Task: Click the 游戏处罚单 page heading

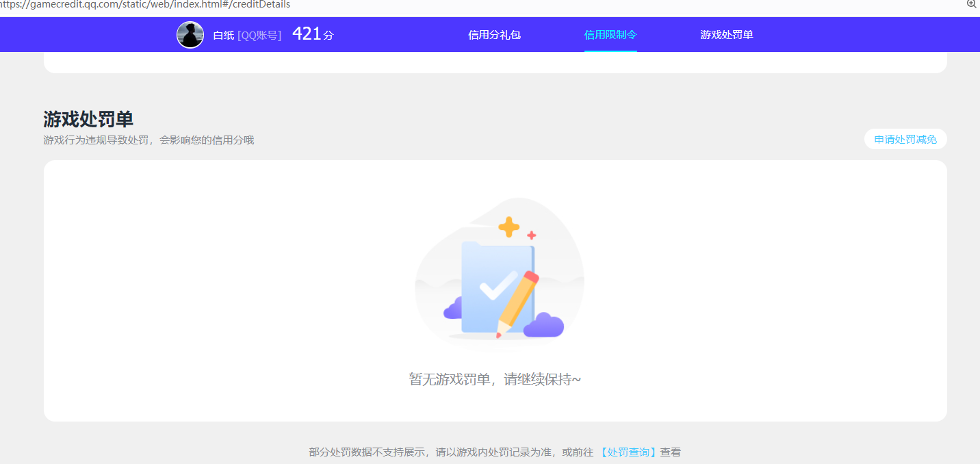Action: click(87, 119)
